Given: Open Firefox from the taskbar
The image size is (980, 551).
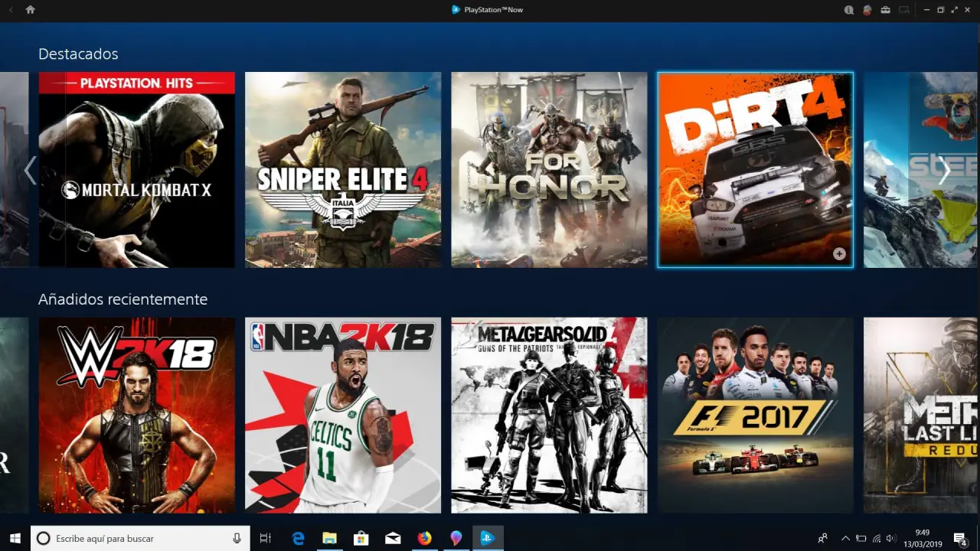Looking at the screenshot, I should [x=424, y=538].
